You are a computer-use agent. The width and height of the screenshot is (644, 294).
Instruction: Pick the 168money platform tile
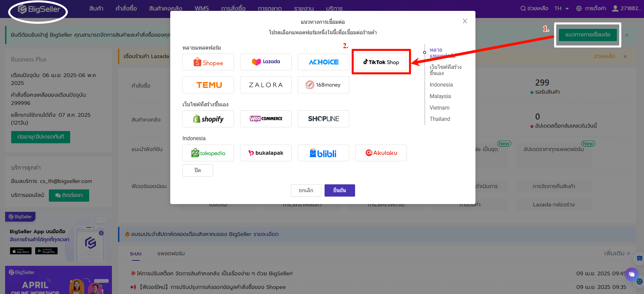pyautogui.click(x=324, y=85)
